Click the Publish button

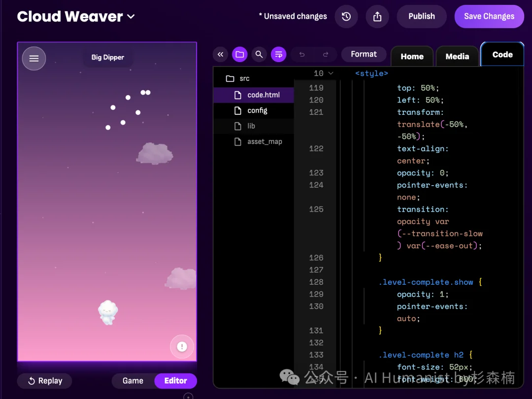pyautogui.click(x=422, y=16)
